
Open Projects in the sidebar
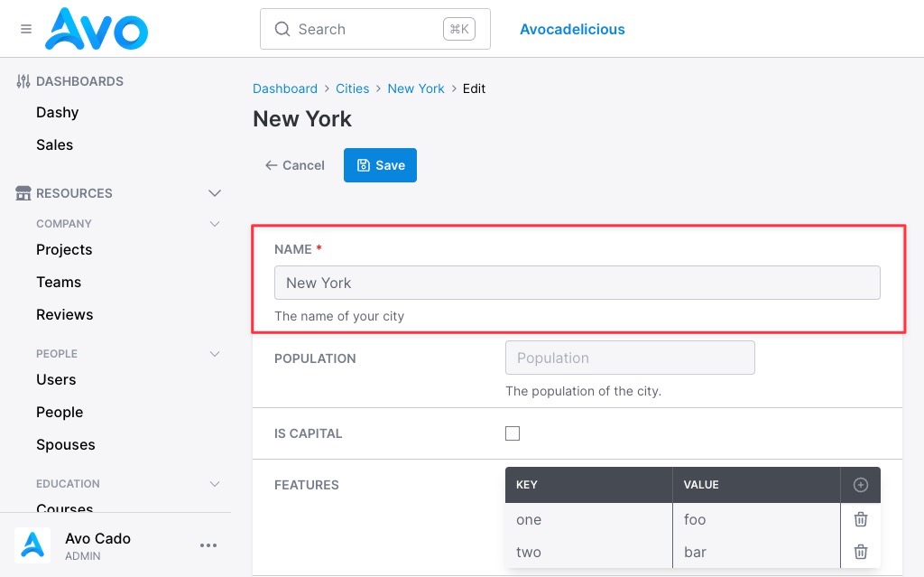click(64, 249)
